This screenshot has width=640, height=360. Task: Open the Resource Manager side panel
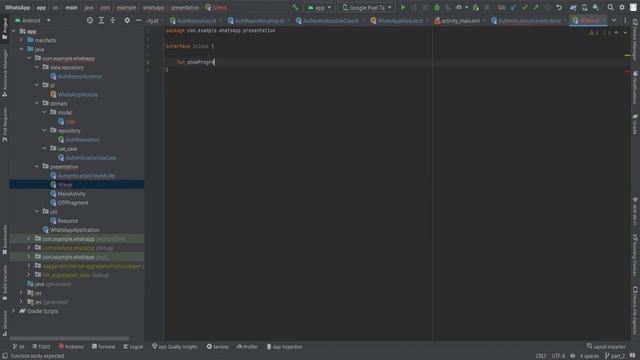pos(4,73)
